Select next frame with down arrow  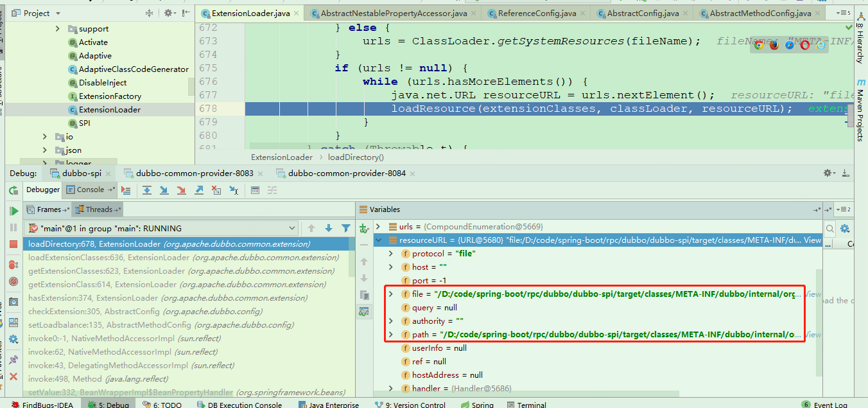click(x=329, y=228)
